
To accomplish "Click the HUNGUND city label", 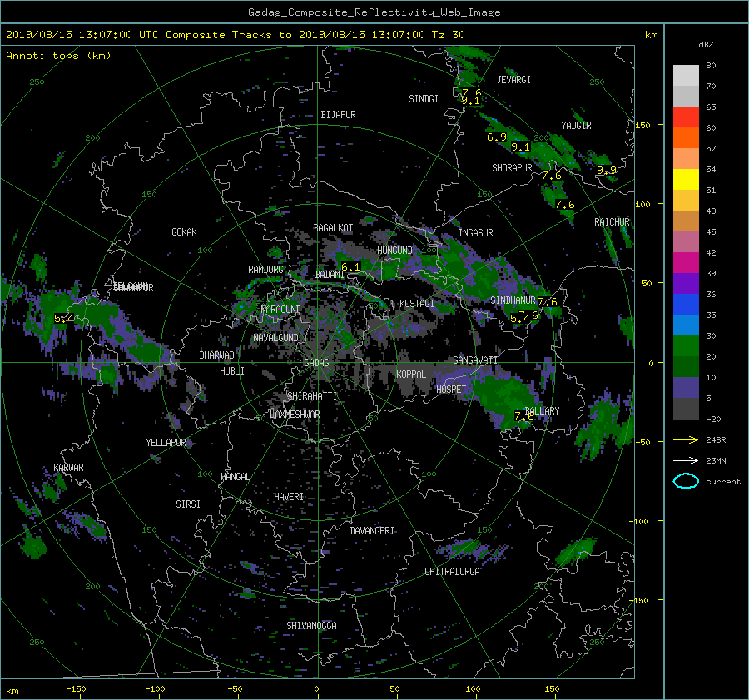I will pyautogui.click(x=394, y=251).
